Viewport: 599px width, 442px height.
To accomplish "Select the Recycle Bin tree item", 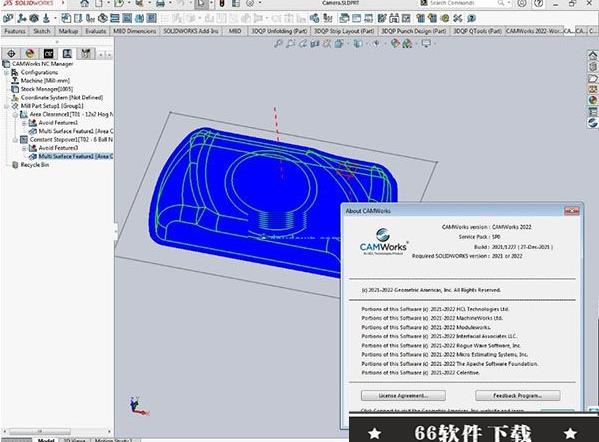I will pos(34,165).
